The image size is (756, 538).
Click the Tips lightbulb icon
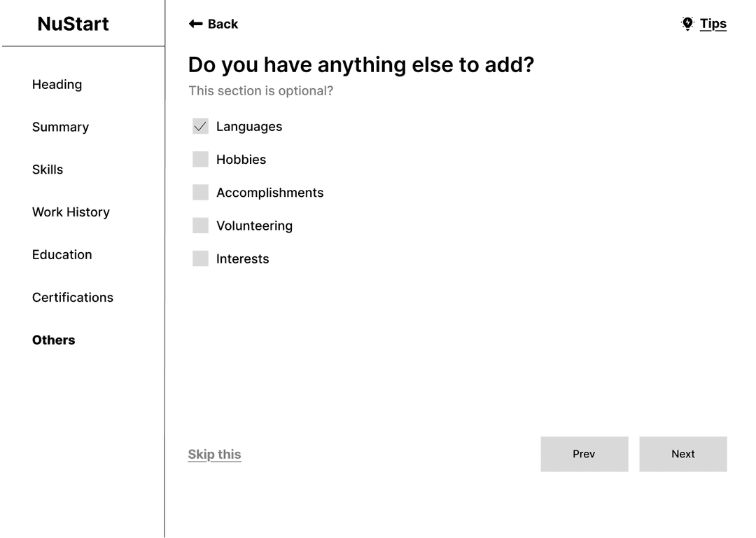pos(687,24)
